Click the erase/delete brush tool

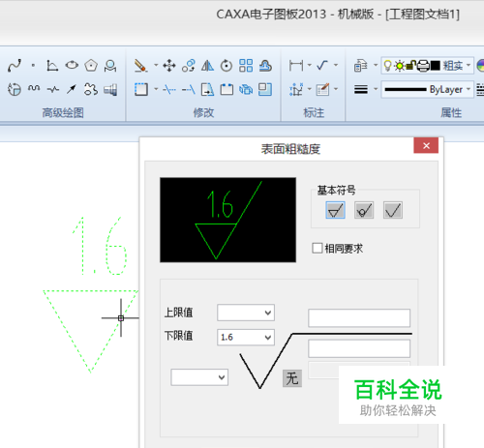click(140, 66)
